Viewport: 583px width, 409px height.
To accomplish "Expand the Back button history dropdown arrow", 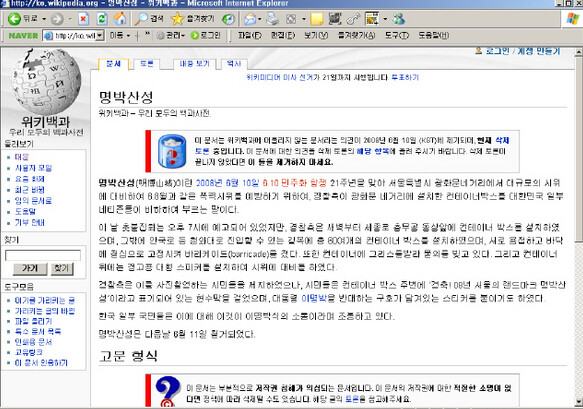I will pyautogui.click(x=44, y=19).
